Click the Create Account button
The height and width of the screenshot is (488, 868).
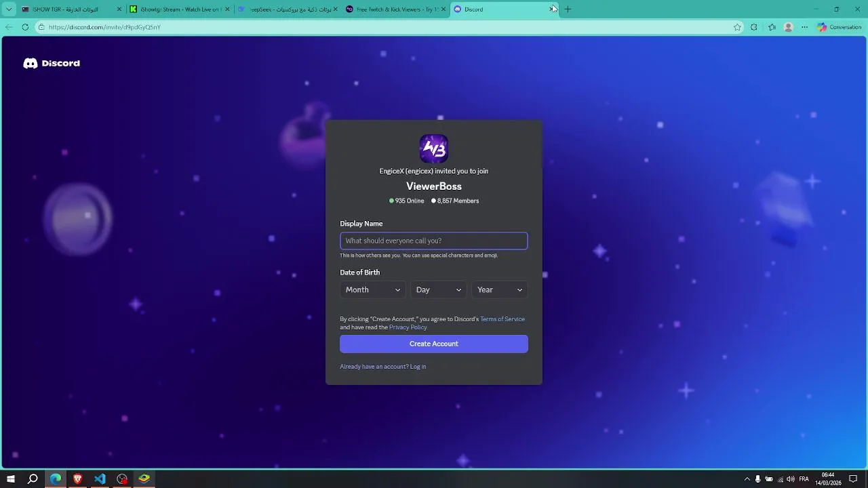tap(434, 344)
